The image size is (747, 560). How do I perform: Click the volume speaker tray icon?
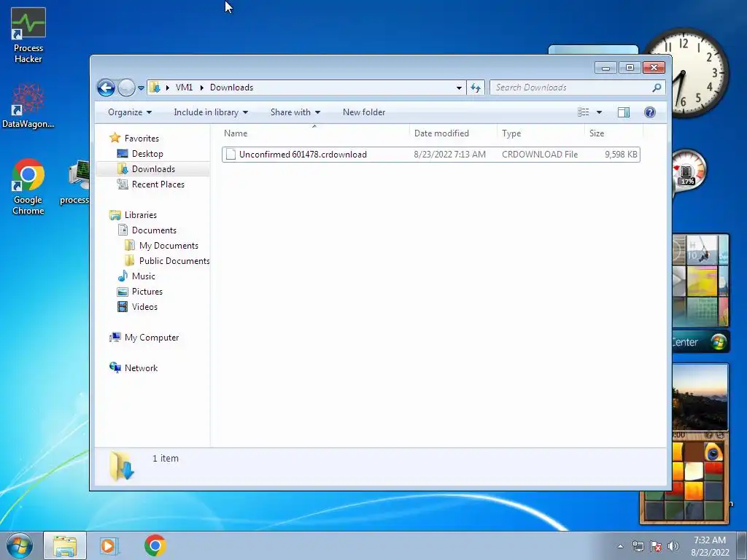(x=673, y=546)
